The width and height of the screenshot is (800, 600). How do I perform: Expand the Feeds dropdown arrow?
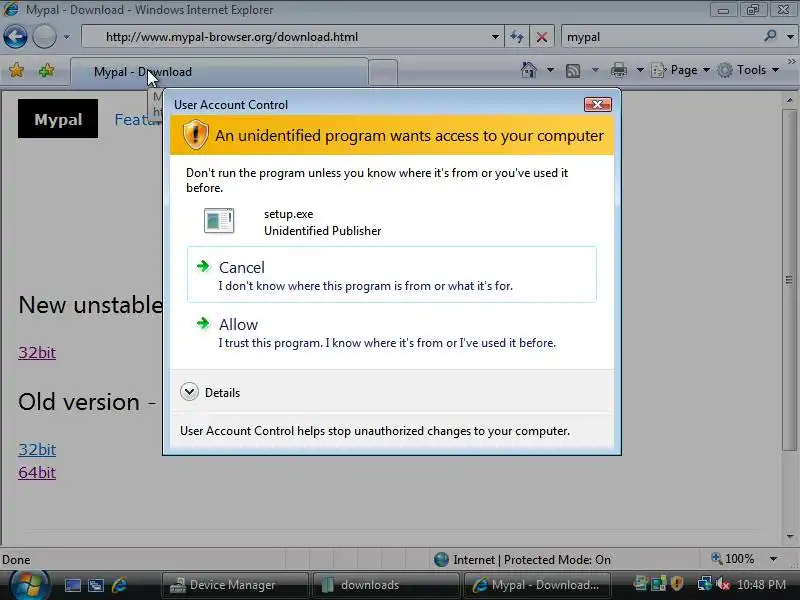[x=595, y=70]
